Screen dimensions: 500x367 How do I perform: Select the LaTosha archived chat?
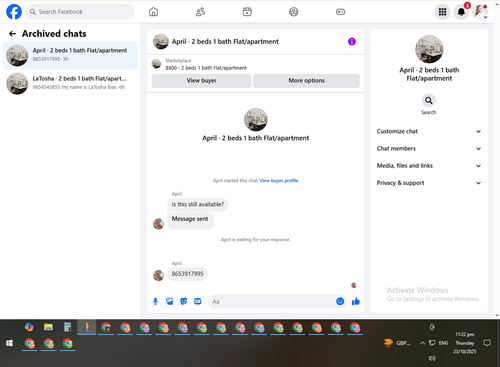[x=70, y=83]
